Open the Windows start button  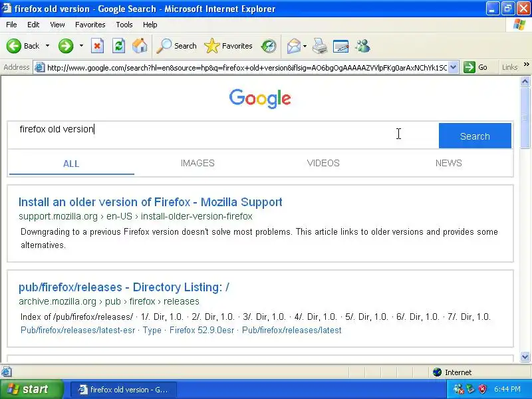click(31, 389)
